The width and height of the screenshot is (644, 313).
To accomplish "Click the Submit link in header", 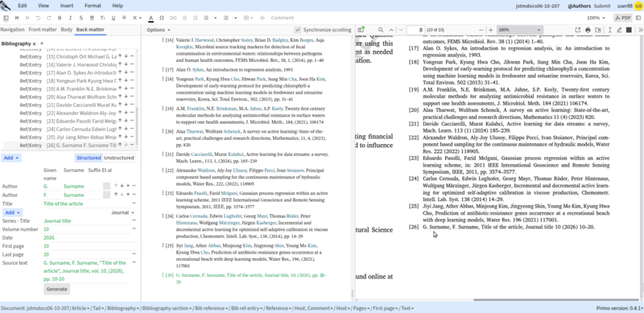I will pyautogui.click(x=602, y=6).
